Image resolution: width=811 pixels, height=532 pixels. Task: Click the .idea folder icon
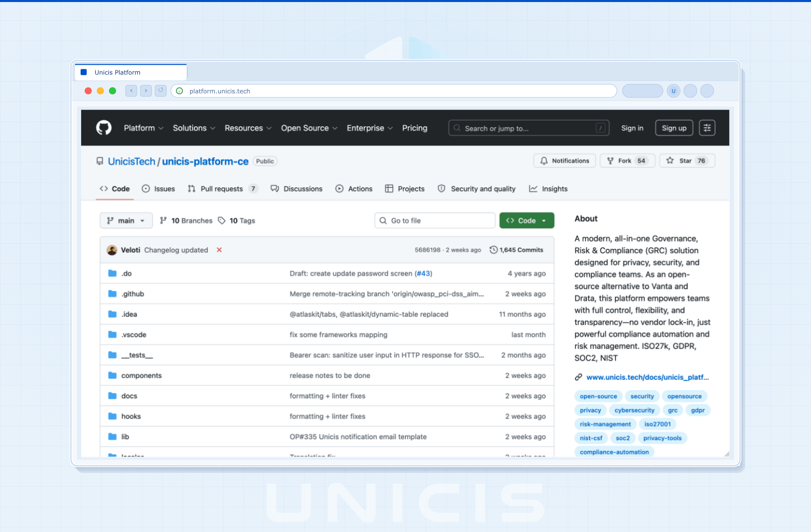click(113, 314)
